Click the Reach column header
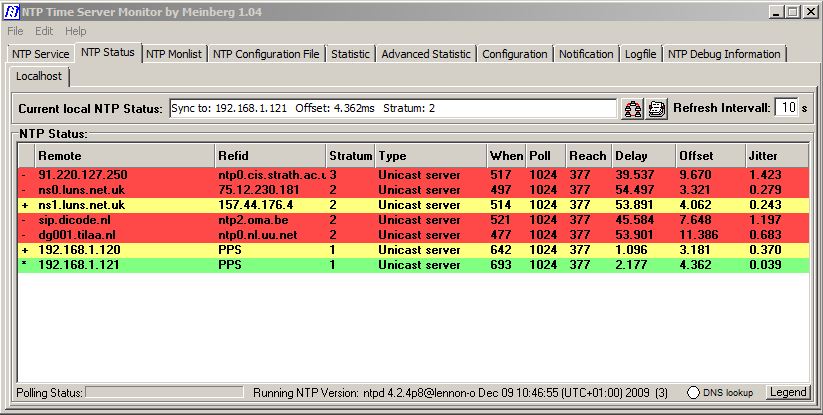Viewport: 823px width, 415px height. point(588,156)
